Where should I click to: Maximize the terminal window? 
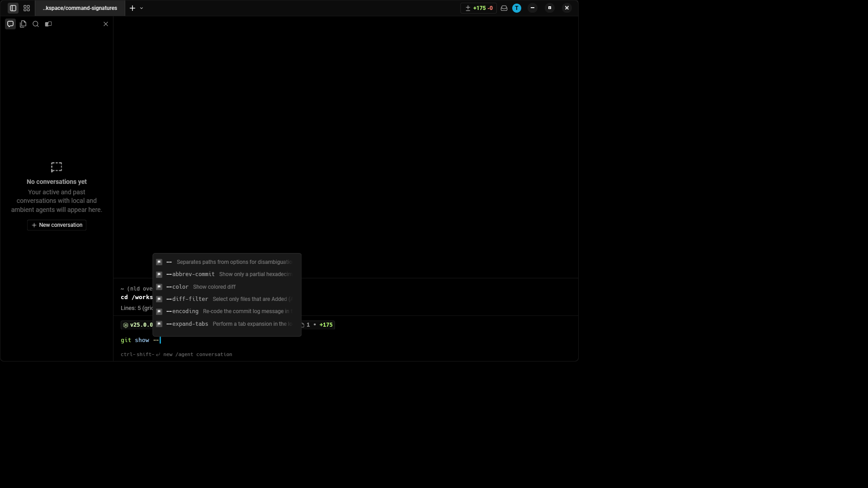pos(550,8)
